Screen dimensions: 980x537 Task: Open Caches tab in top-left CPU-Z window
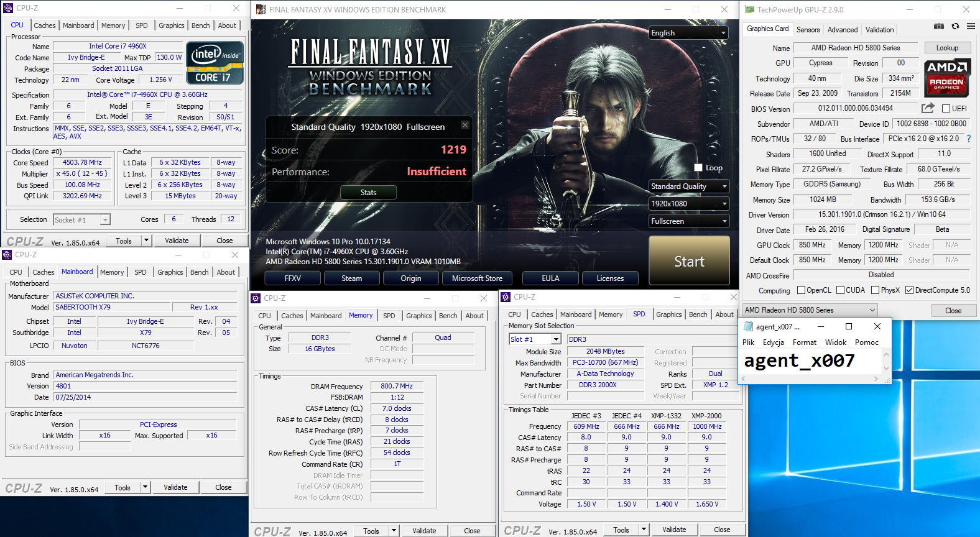pos(45,25)
